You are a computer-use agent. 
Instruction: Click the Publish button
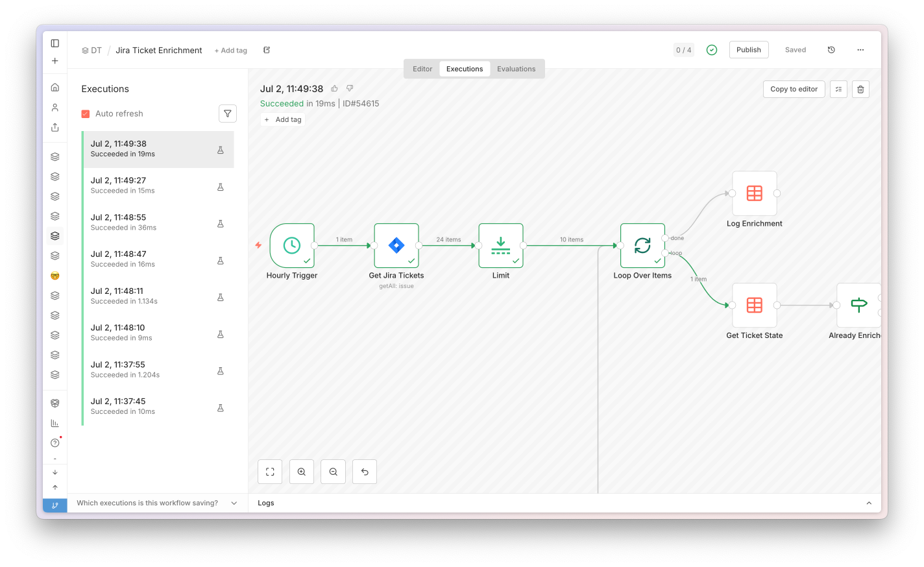point(749,50)
